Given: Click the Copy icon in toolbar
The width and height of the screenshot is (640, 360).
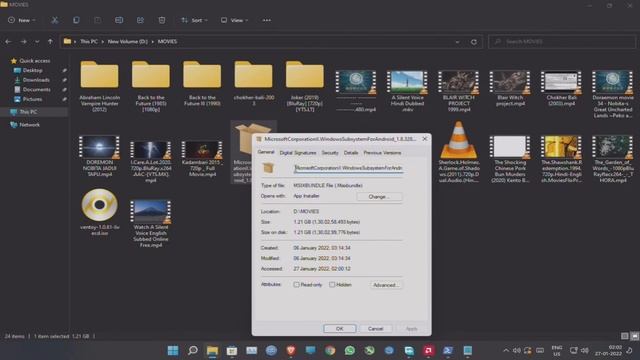Looking at the screenshot, I should tap(76, 20).
